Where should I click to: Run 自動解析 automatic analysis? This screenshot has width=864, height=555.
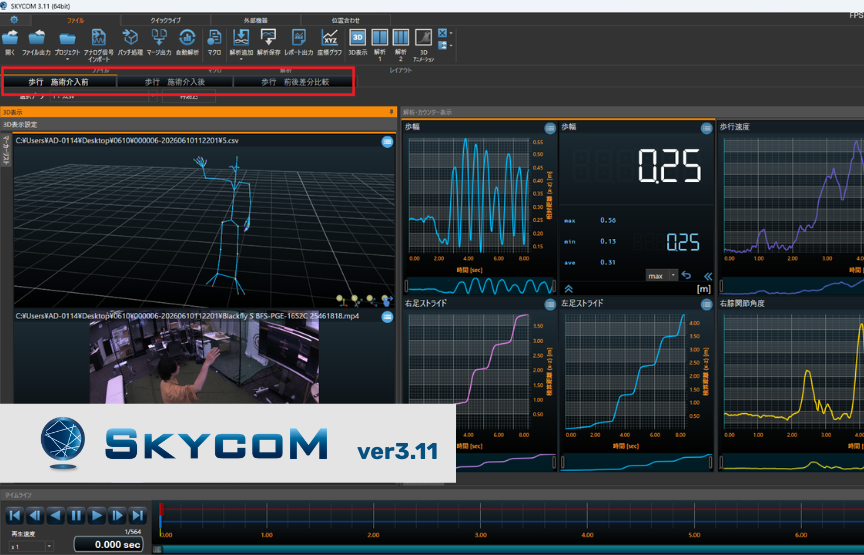[x=187, y=37]
